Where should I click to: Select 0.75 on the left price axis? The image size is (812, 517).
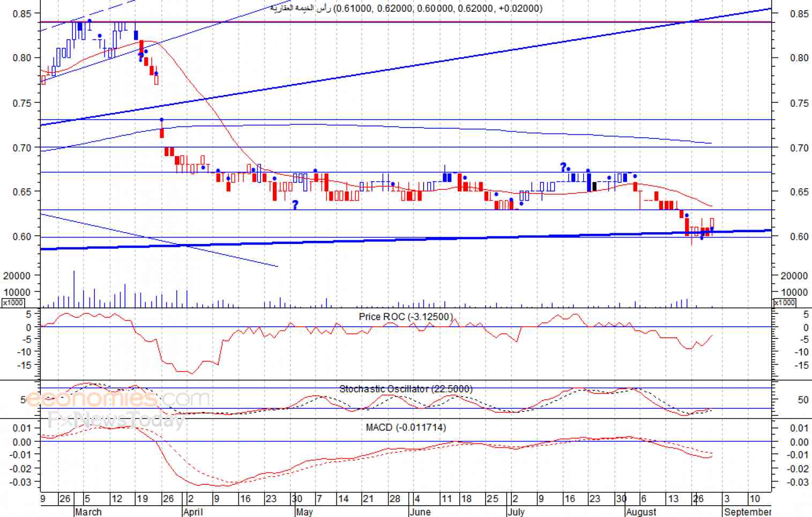[22, 103]
